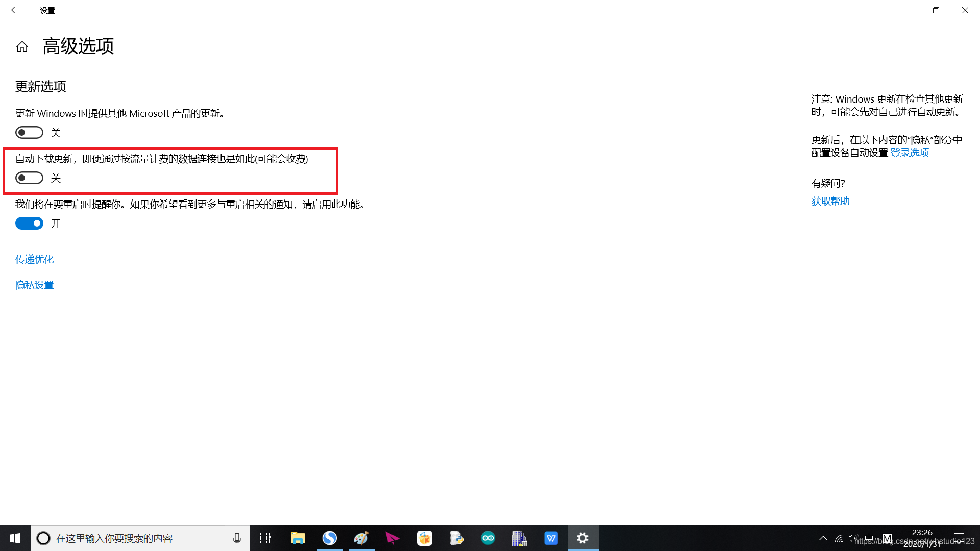Open Task View from taskbar

coord(265,538)
